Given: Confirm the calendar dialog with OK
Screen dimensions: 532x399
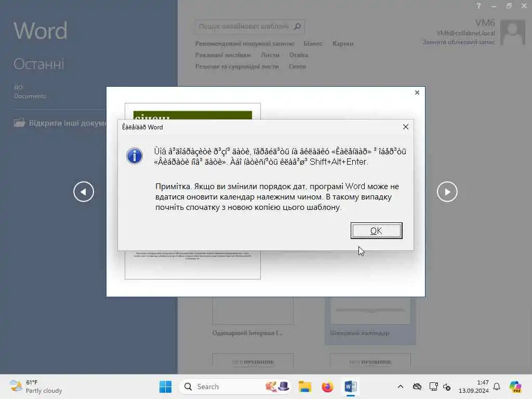Looking at the screenshot, I should coord(376,231).
